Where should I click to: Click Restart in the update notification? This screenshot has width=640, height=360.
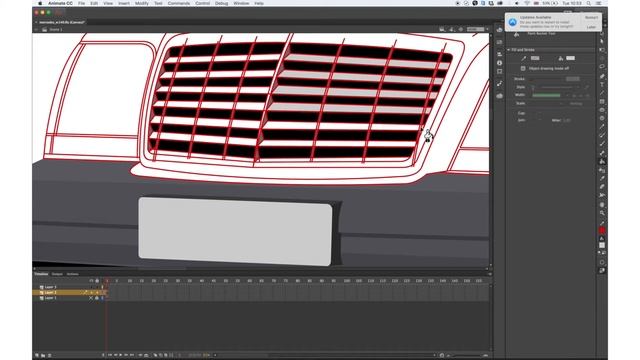[591, 18]
